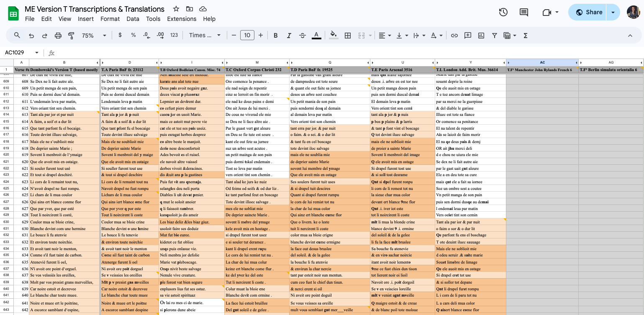Image resolution: width=644 pixels, height=315 pixels.
Task: Toggle bold formatting
Action: coord(275,36)
